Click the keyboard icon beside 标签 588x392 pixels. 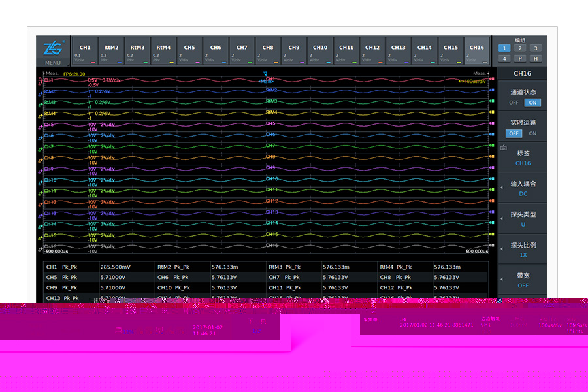click(503, 148)
